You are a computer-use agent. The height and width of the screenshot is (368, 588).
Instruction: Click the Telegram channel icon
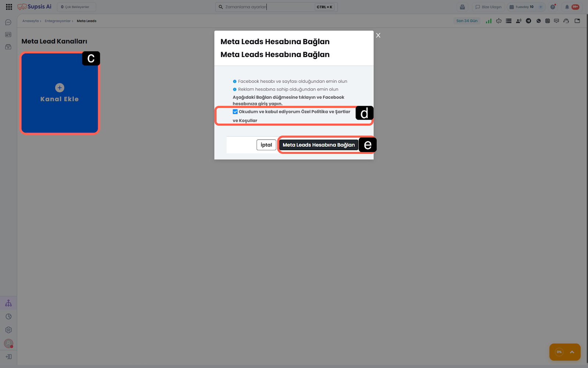pos(528,21)
